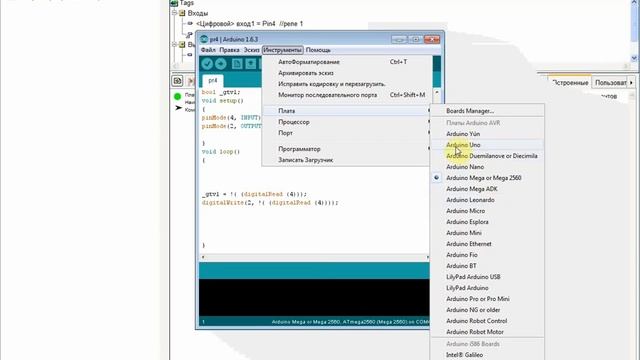Select Arduino Pro or Pro Mini board
This screenshot has width=640, height=360.
point(487,299)
